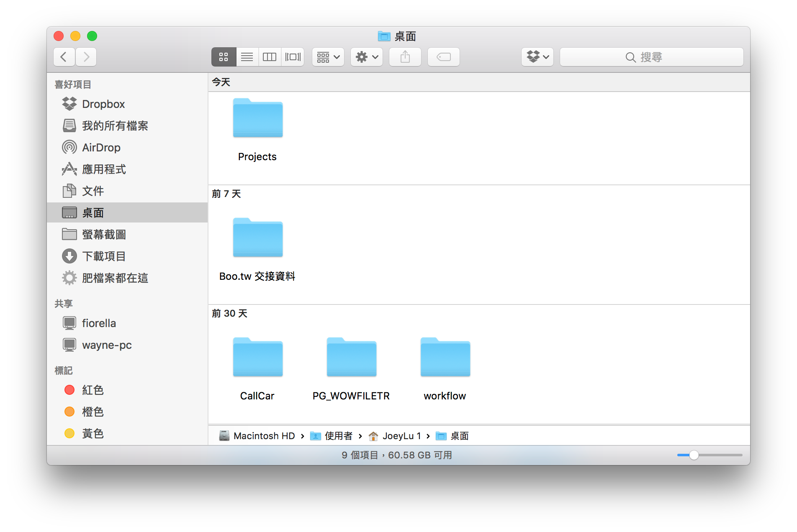Click the Projects folder name label
The image size is (797, 532).
pyautogui.click(x=257, y=157)
